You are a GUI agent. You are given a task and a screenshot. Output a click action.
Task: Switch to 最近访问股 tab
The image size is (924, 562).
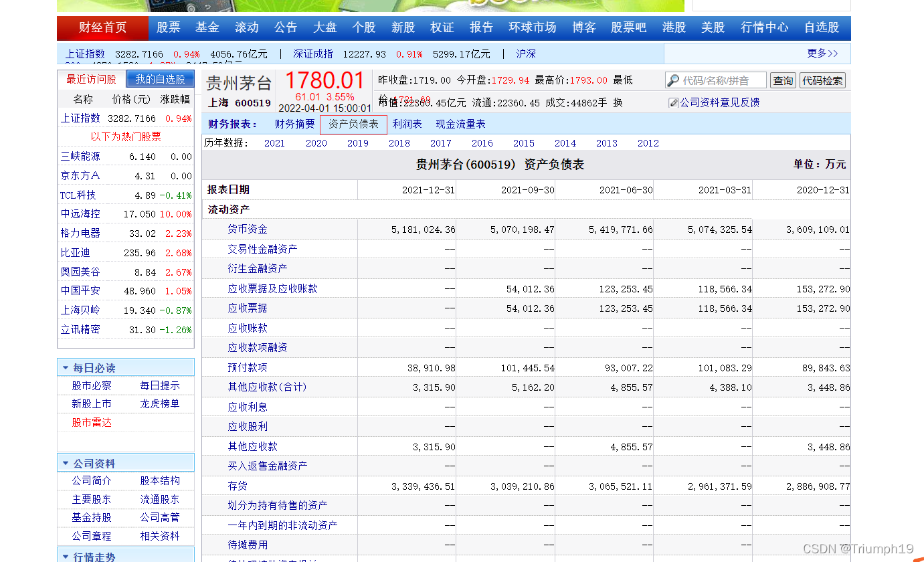[x=92, y=79]
